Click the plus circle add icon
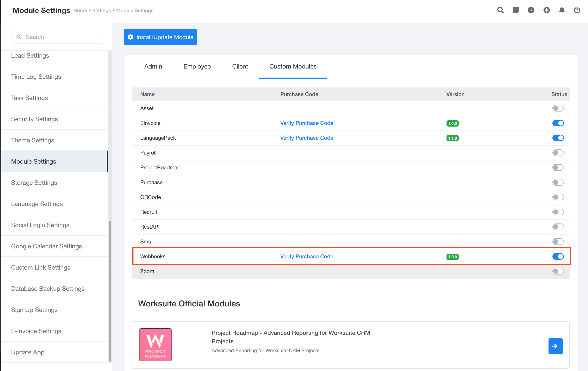The width and height of the screenshot is (588, 371). pyautogui.click(x=546, y=10)
